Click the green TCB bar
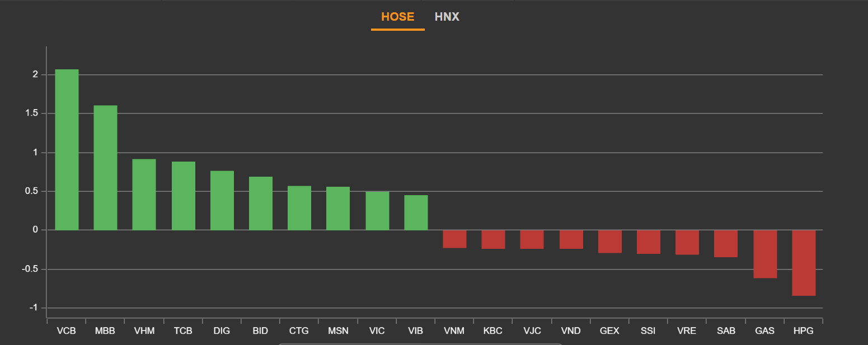 click(183, 196)
